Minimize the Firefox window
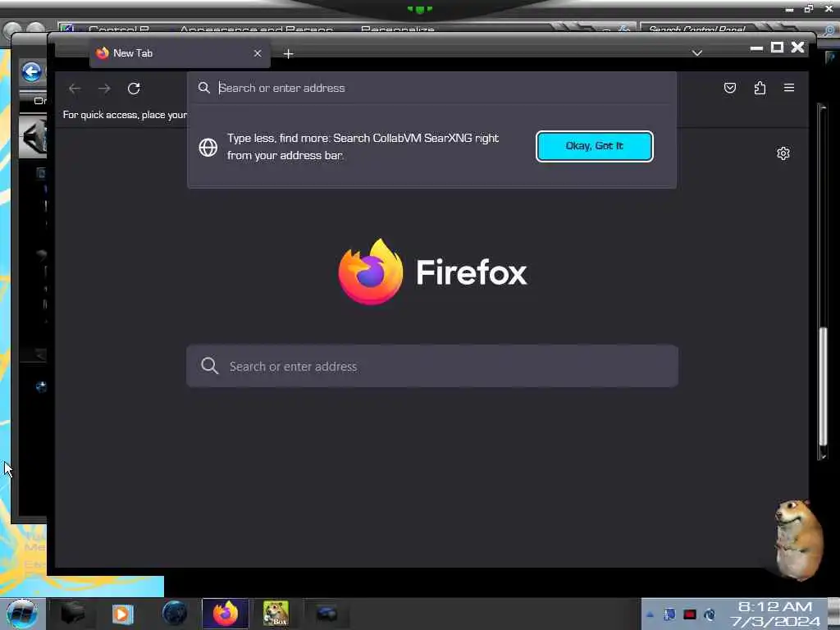This screenshot has height=630, width=840. click(756, 48)
